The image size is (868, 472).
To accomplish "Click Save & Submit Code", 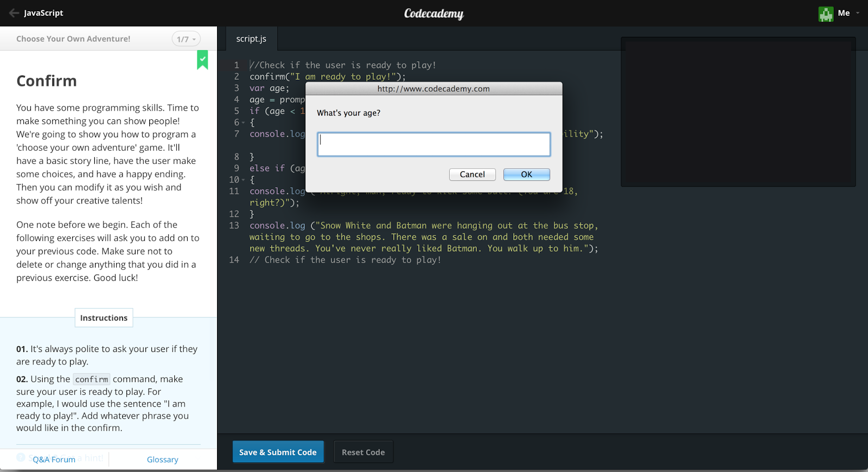I will (278, 452).
